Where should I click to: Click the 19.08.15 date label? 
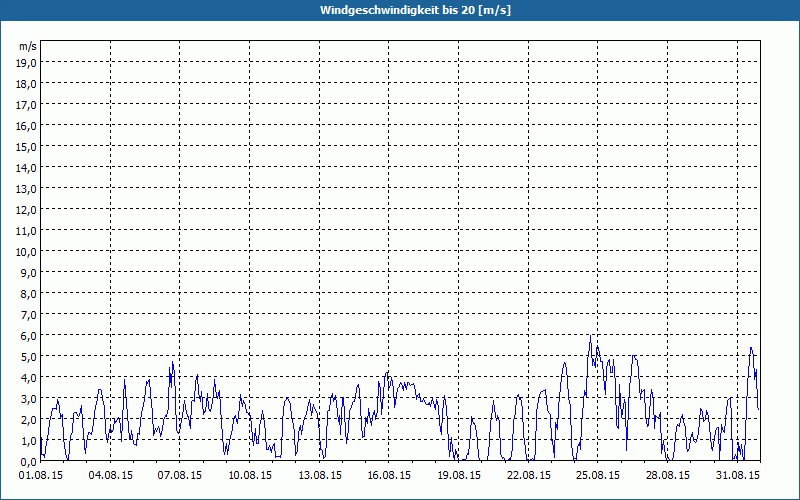pyautogui.click(x=459, y=475)
